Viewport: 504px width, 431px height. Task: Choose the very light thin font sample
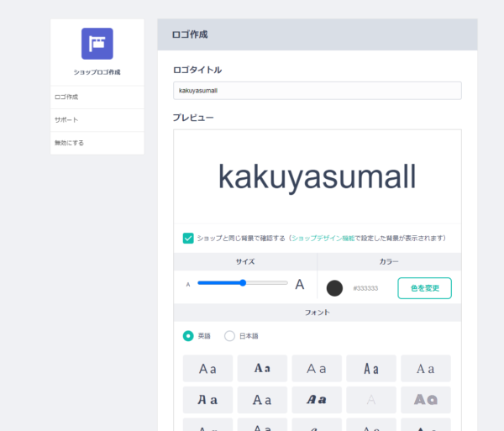click(x=371, y=400)
